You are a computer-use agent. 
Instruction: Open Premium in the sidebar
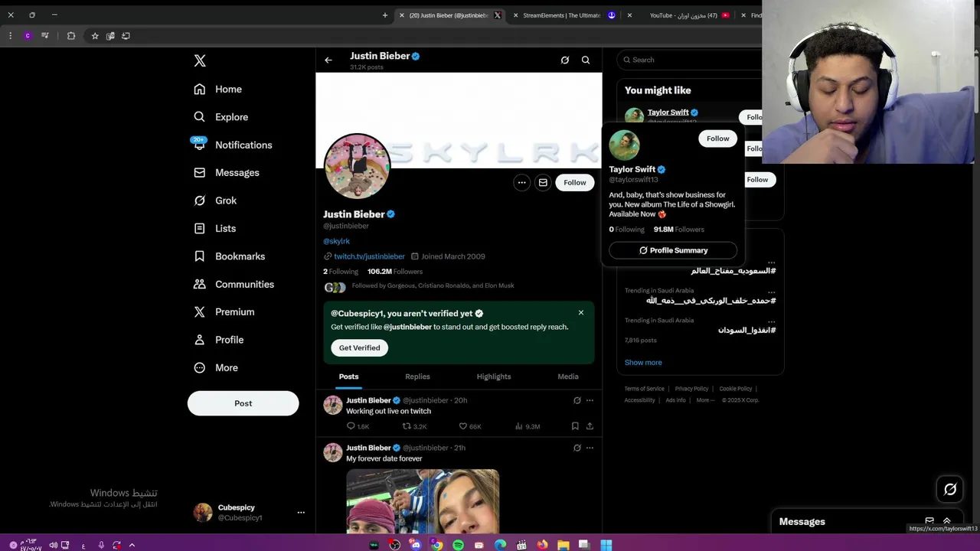point(224,312)
